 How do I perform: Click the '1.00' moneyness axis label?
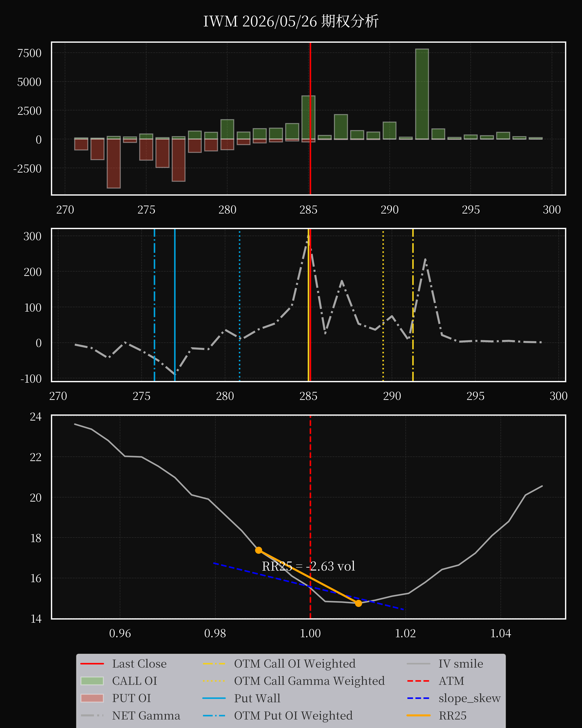point(310,633)
